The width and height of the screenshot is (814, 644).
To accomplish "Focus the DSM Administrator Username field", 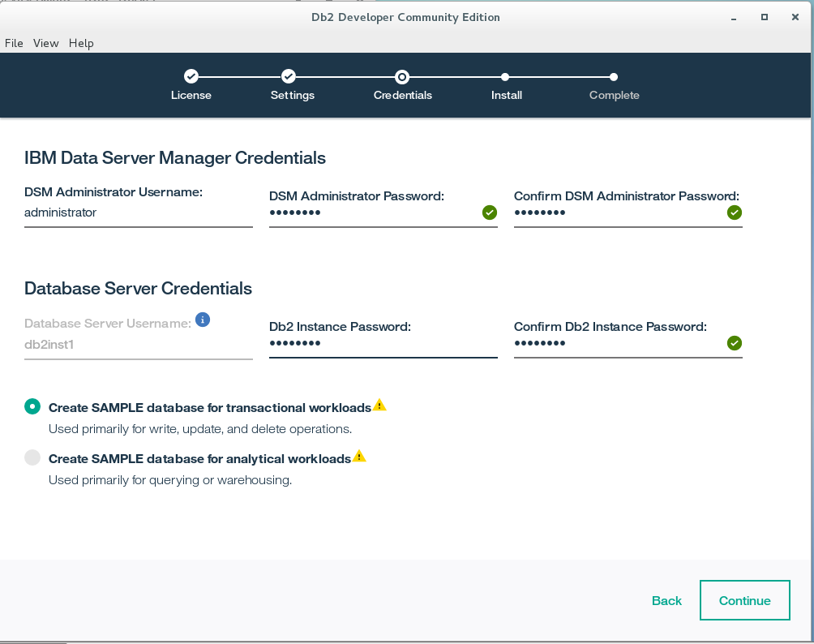I will (139, 213).
